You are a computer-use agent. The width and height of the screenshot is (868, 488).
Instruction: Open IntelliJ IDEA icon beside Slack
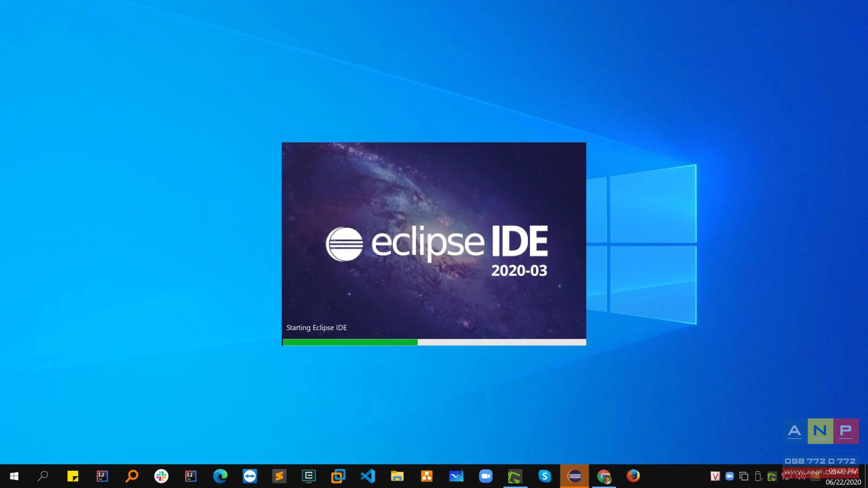pyautogui.click(x=190, y=476)
